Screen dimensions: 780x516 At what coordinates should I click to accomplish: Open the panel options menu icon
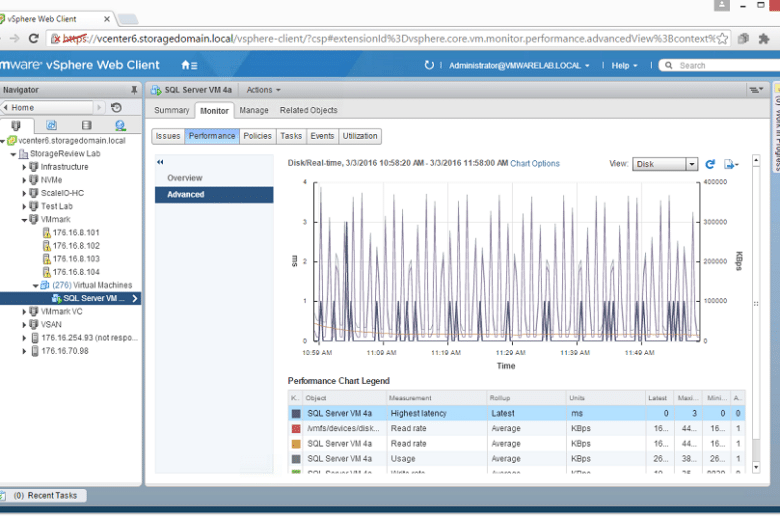coord(756,90)
